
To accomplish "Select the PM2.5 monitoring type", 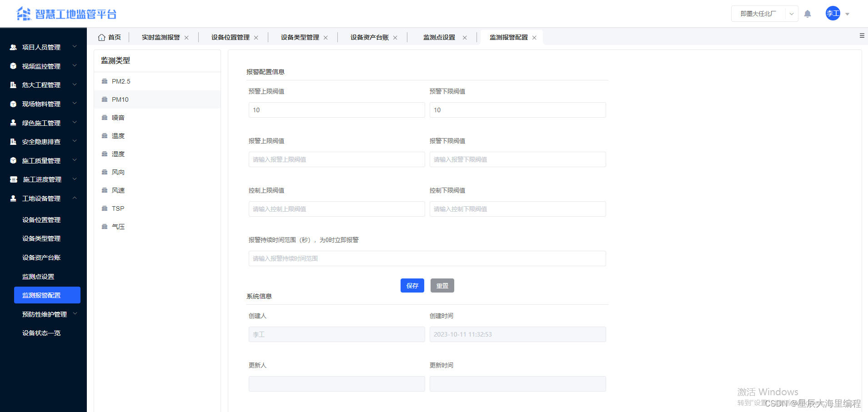I will pyautogui.click(x=157, y=81).
